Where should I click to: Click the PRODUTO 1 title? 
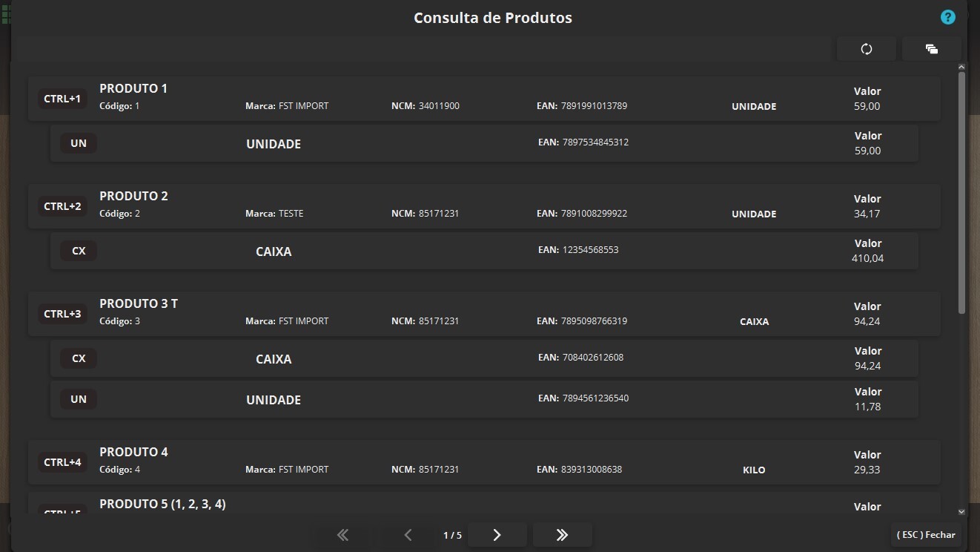pyautogui.click(x=133, y=88)
